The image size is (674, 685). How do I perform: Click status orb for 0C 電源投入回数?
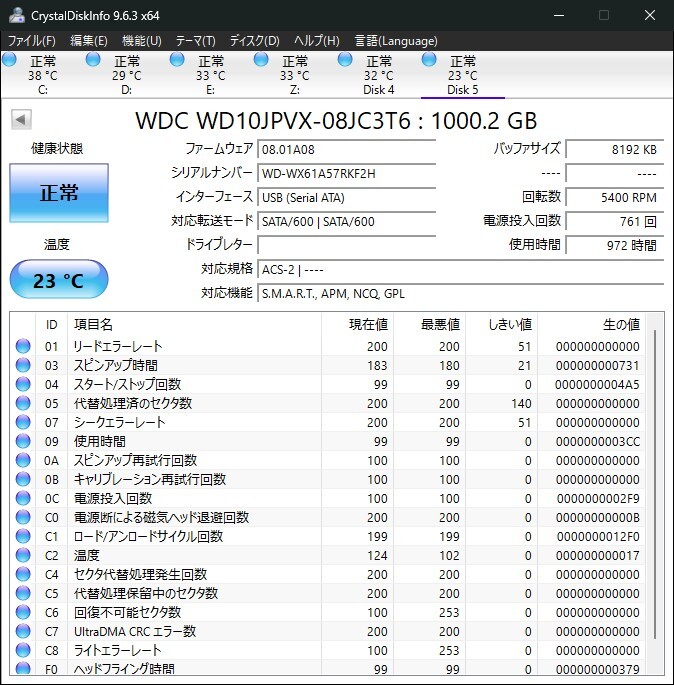point(23,498)
